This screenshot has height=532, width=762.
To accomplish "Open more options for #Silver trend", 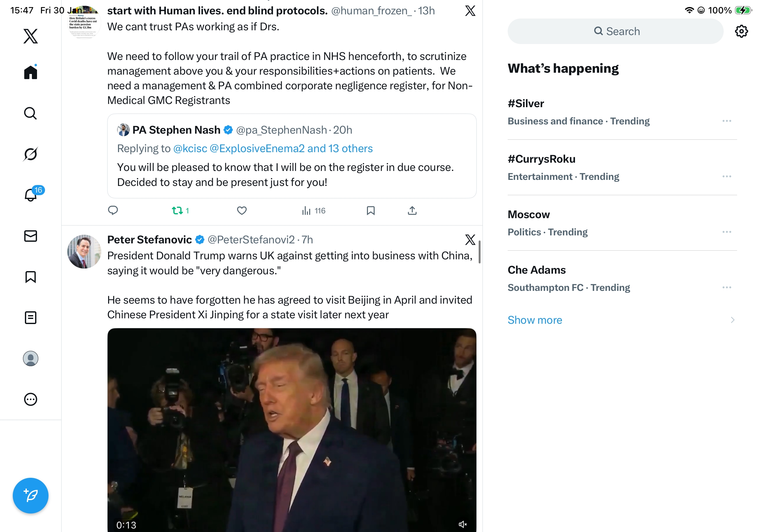I will coord(727,121).
